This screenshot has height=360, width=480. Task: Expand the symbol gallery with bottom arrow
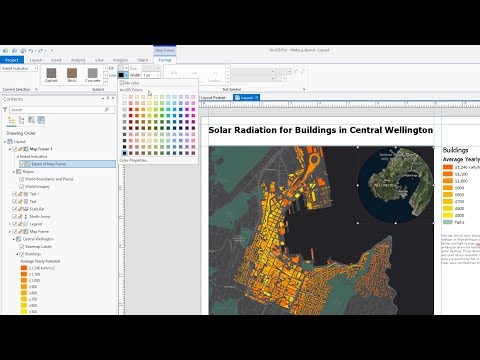[x=105, y=82]
